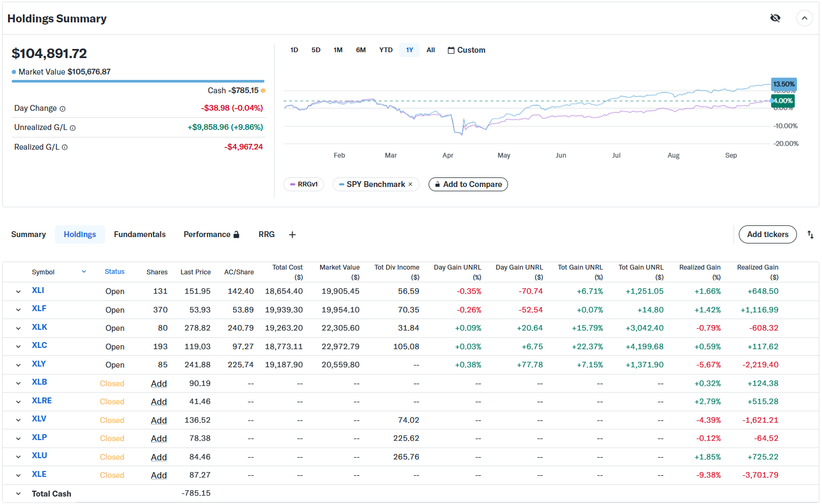822x504 pixels.
Task: Select the 6M chart range
Action: click(361, 50)
